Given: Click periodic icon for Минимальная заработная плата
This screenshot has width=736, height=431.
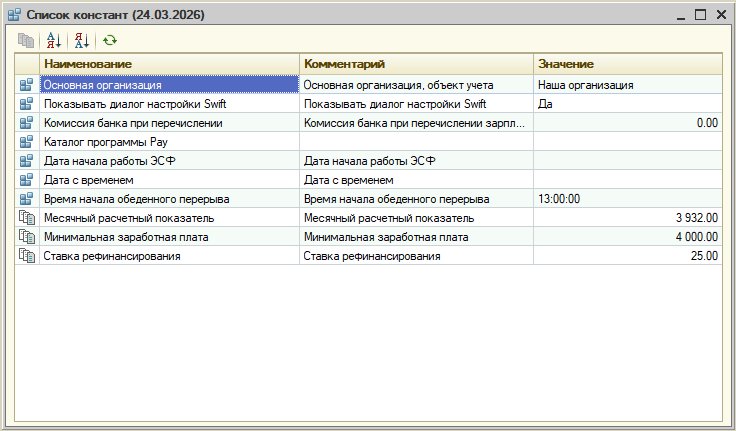Looking at the screenshot, I should (x=27, y=237).
